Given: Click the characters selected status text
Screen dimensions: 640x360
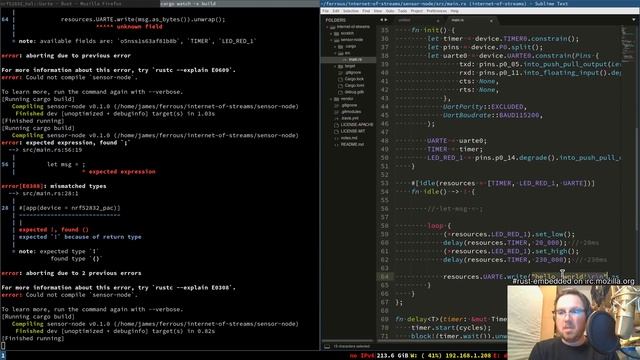Looking at the screenshot, I should [351, 347].
